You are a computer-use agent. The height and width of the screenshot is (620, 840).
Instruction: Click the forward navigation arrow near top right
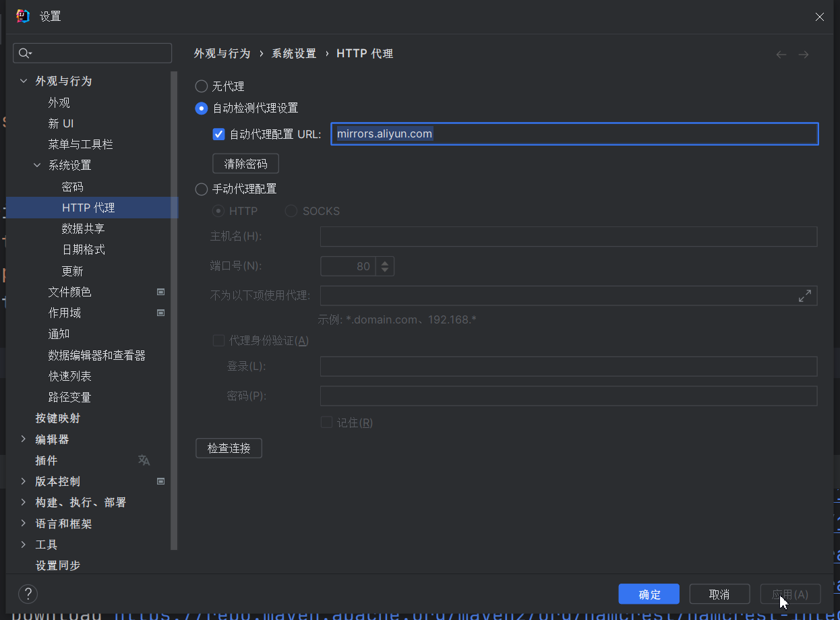803,54
